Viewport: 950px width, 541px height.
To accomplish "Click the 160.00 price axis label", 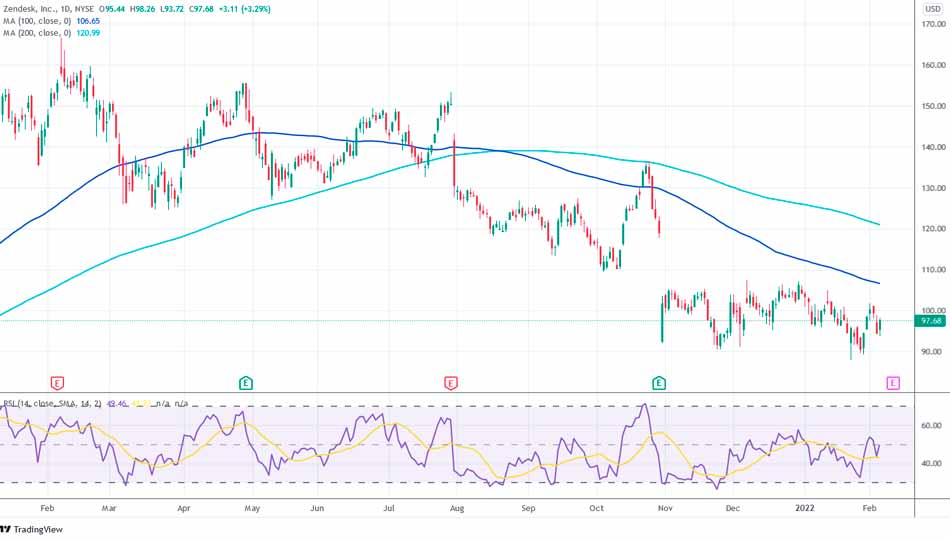I will click(933, 65).
